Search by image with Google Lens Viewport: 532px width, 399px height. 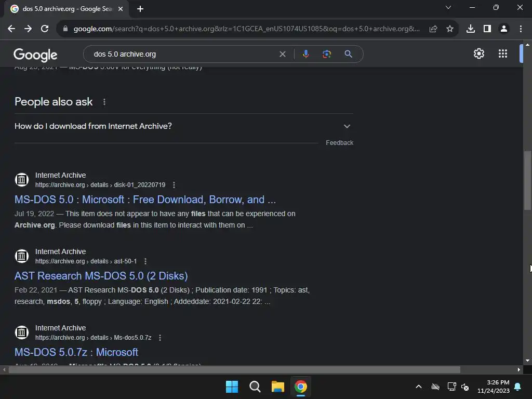click(327, 54)
